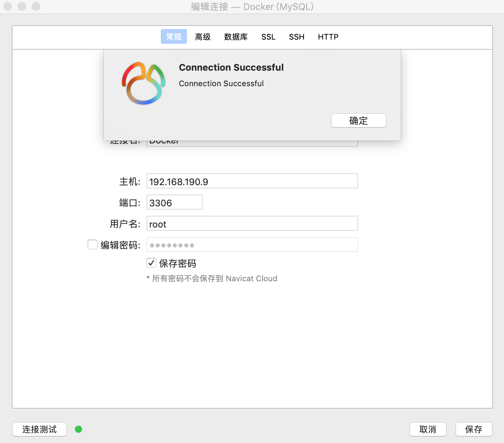This screenshot has height=443, width=504.
Task: Focus the 主机 field with 192.168.190.9
Action: (x=252, y=181)
